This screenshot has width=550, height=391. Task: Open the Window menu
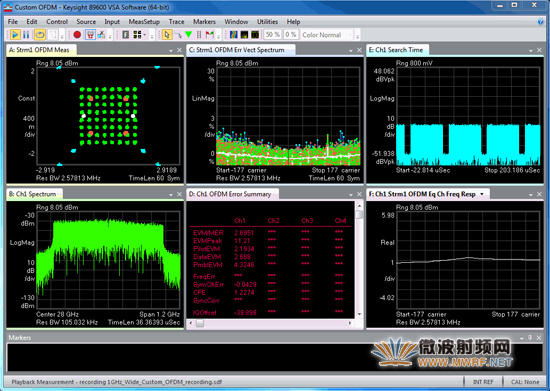[236, 22]
